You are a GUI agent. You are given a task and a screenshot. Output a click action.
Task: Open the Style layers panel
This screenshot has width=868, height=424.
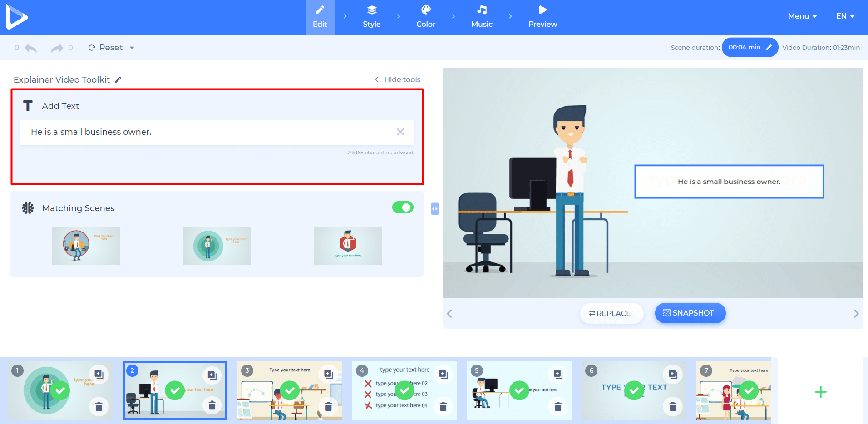coord(371,10)
